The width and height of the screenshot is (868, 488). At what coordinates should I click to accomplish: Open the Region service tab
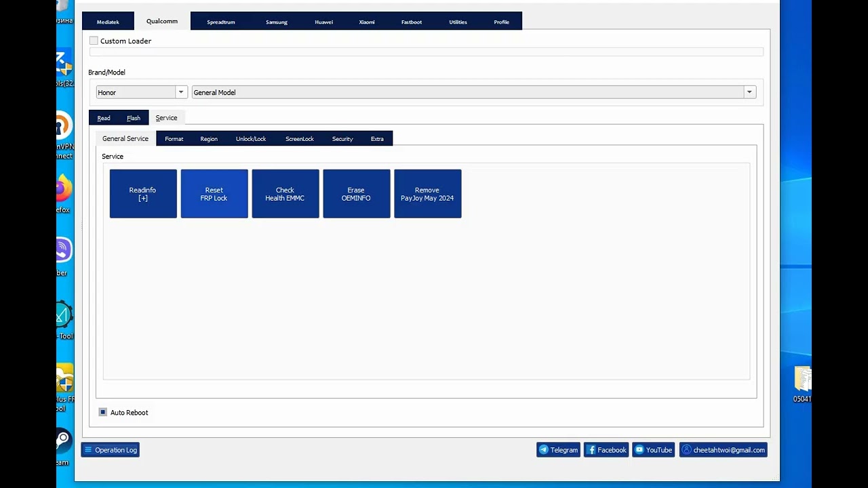(209, 139)
